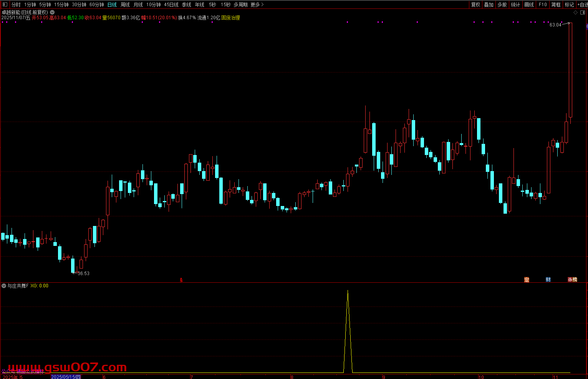Viewport: 588px width, 379px height.
Task: Click the F10 company info button
Action: tap(542, 5)
